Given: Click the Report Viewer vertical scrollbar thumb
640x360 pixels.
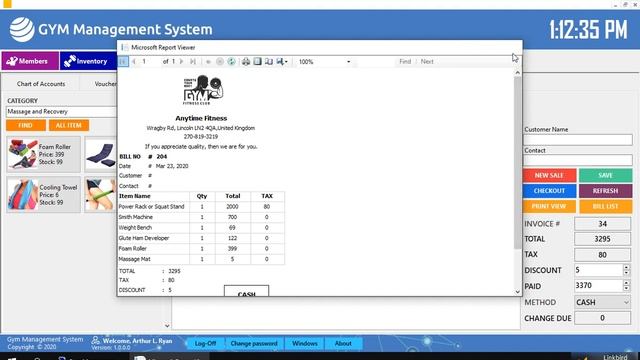Looking at the screenshot, I should 518,162.
